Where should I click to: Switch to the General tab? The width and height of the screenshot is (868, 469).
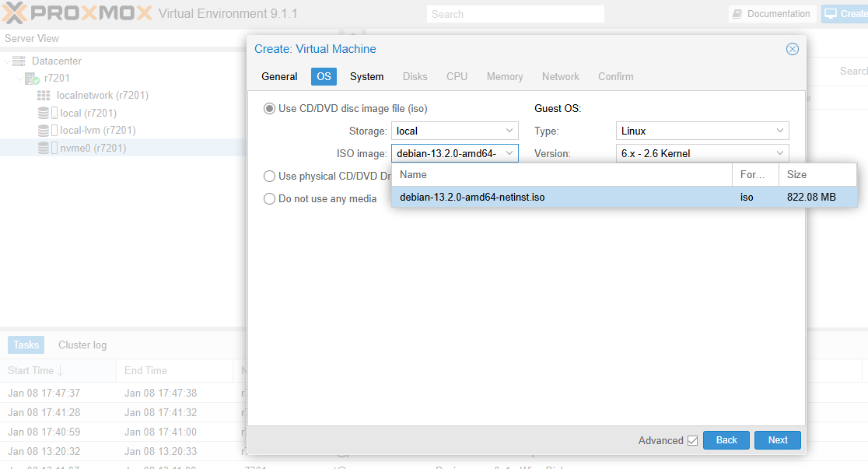[279, 77]
